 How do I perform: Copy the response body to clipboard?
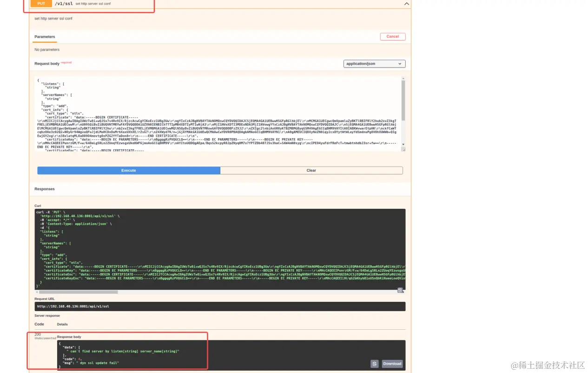375,364
